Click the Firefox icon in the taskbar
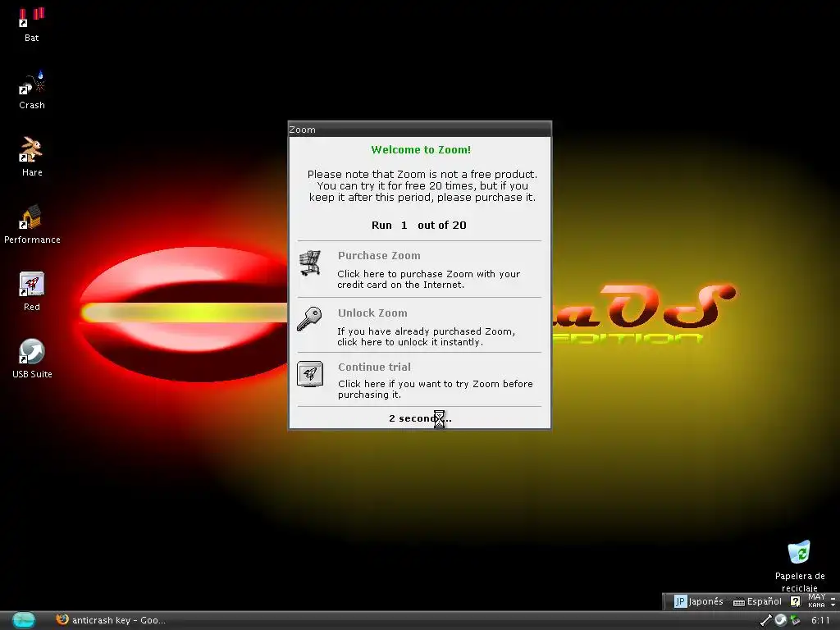This screenshot has width=840, height=630. point(62,619)
